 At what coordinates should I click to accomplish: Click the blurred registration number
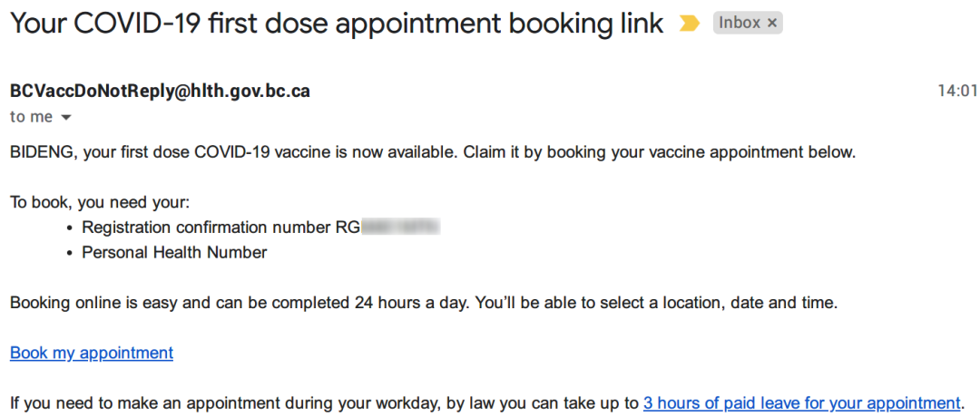click(401, 228)
